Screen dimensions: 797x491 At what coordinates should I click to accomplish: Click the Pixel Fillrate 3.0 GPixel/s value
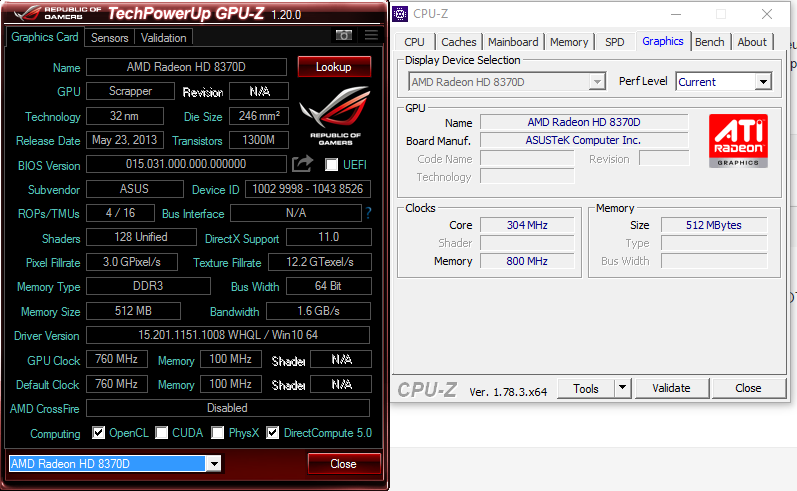[x=132, y=262]
